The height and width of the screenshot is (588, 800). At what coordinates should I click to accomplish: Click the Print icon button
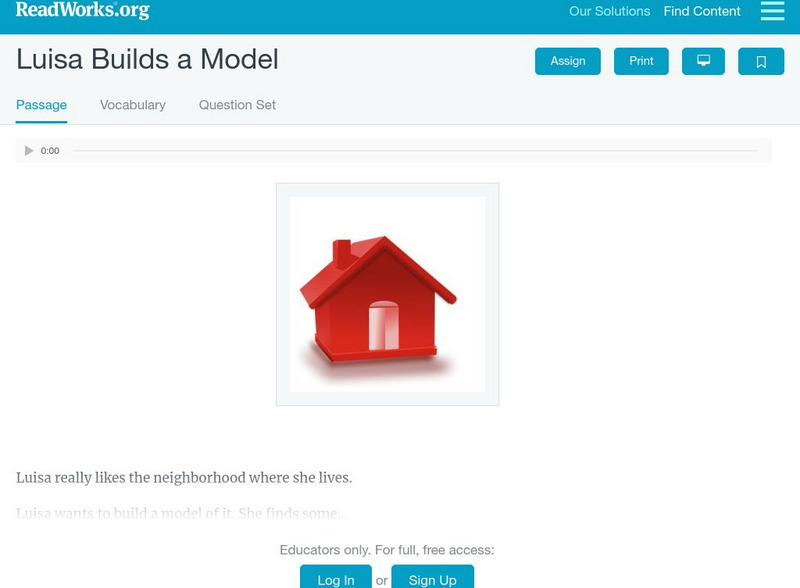pyautogui.click(x=640, y=61)
